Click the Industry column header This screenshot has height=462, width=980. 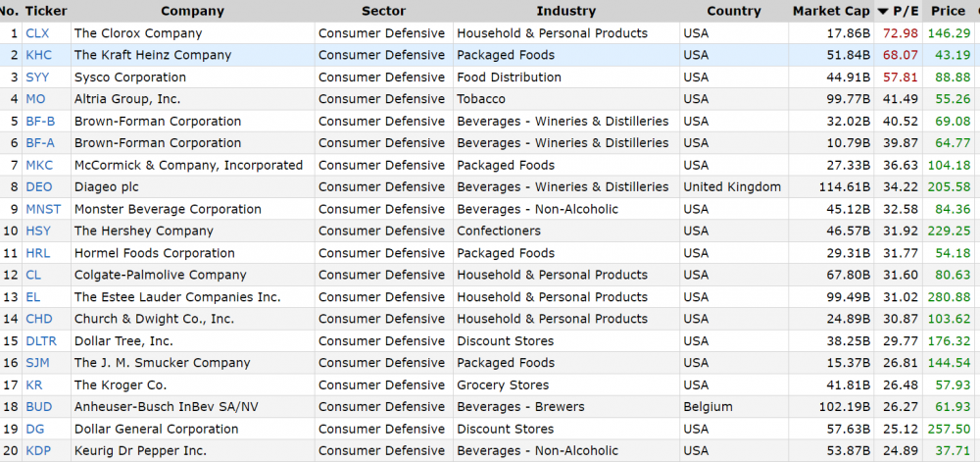[565, 11]
